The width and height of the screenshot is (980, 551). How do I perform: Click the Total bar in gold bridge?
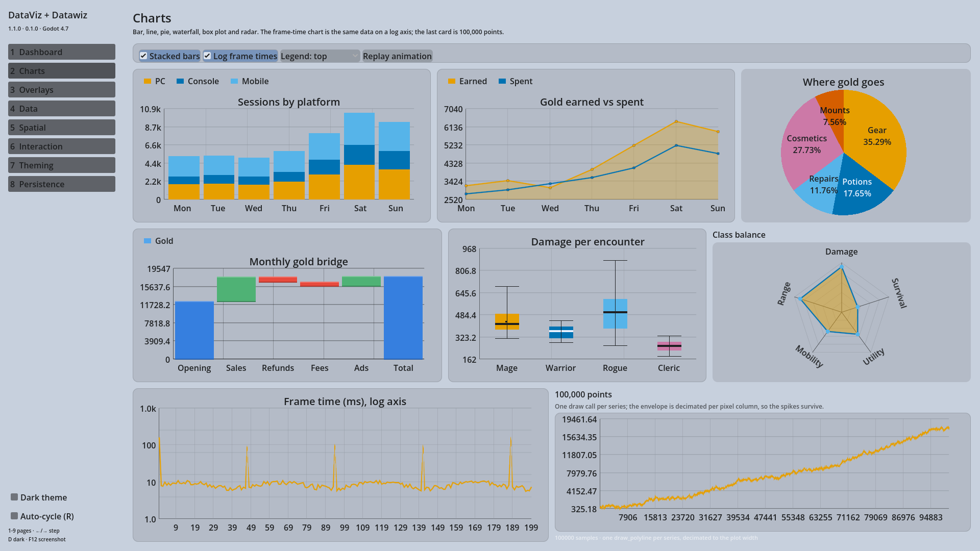click(403, 318)
